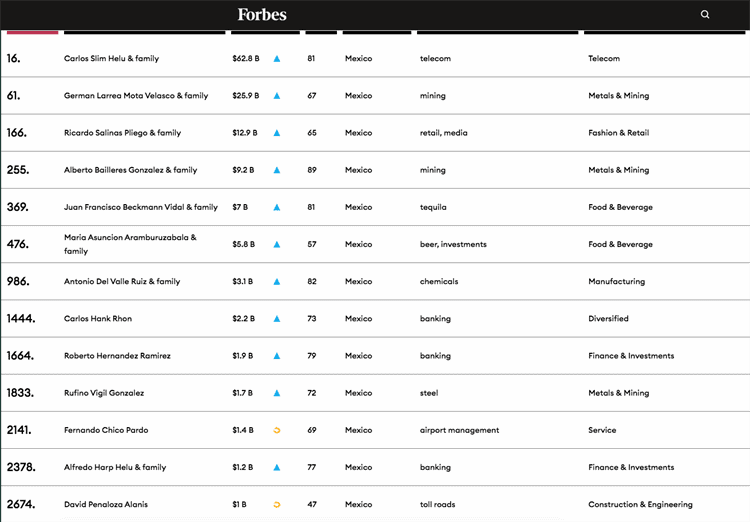750x522 pixels.
Task: Click orange unchanged icon for David Penaloza Alanis
Action: click(x=277, y=505)
